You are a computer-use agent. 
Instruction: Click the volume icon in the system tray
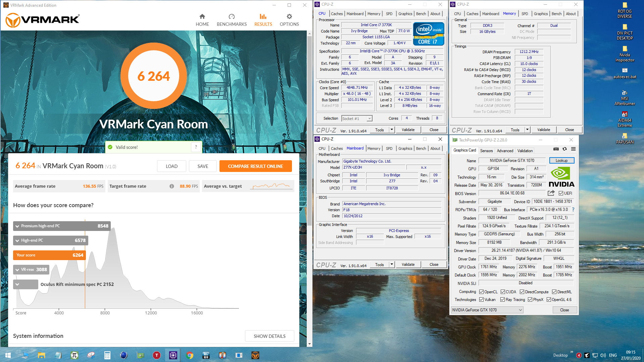click(603, 355)
